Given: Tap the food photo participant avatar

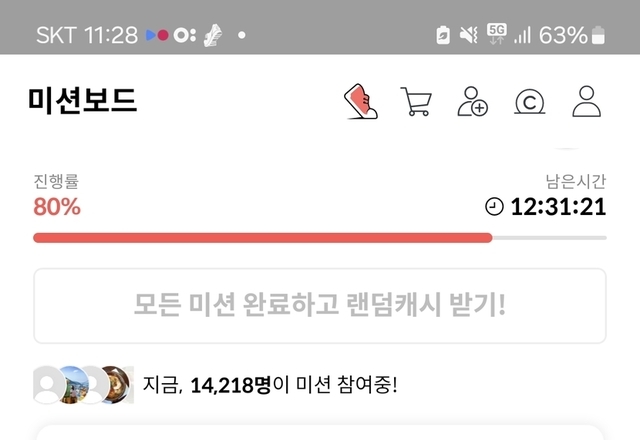Looking at the screenshot, I should [117, 385].
